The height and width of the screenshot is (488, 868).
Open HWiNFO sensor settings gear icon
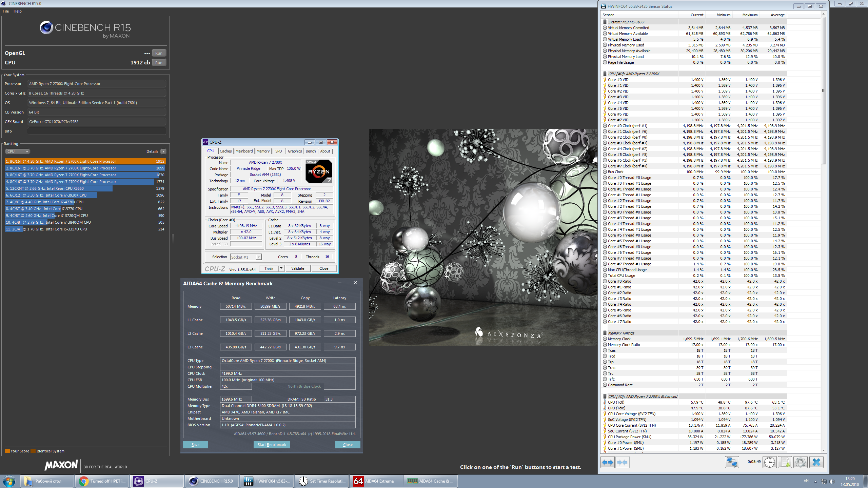[800, 462]
